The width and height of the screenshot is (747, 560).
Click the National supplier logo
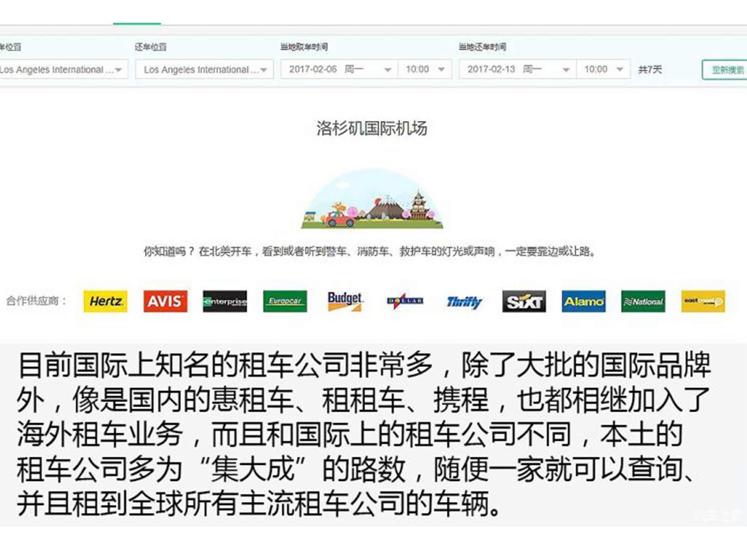click(x=643, y=301)
